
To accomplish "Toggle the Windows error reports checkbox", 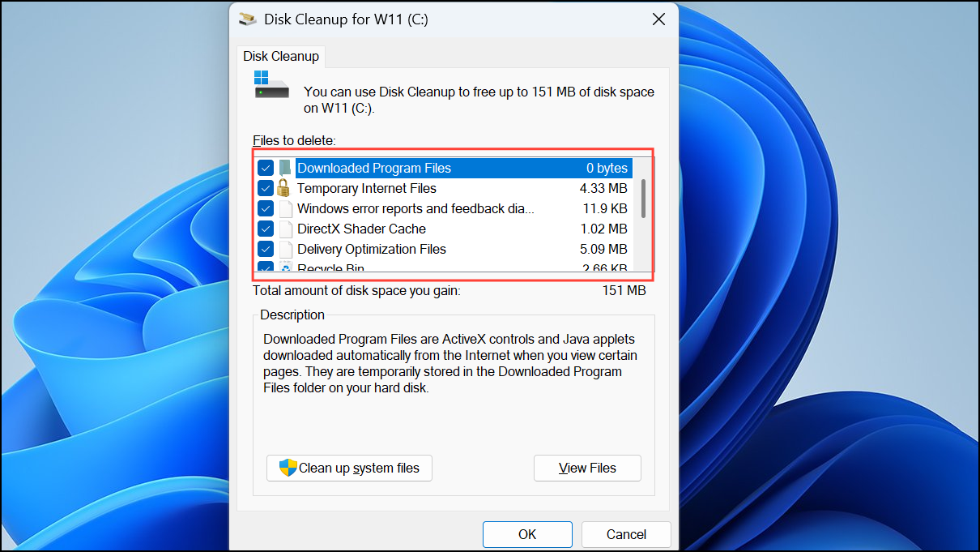I will pos(266,208).
